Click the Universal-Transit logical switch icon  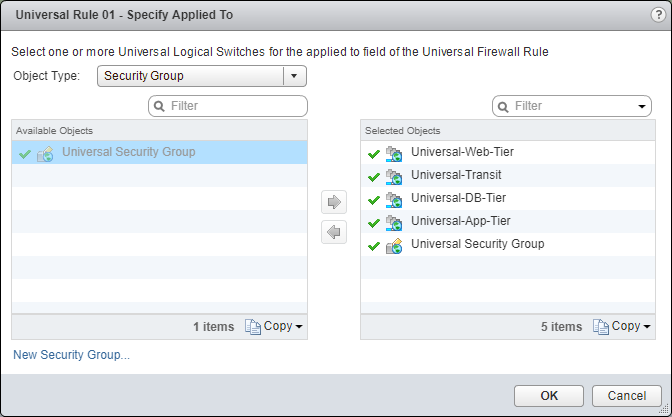tap(393, 176)
